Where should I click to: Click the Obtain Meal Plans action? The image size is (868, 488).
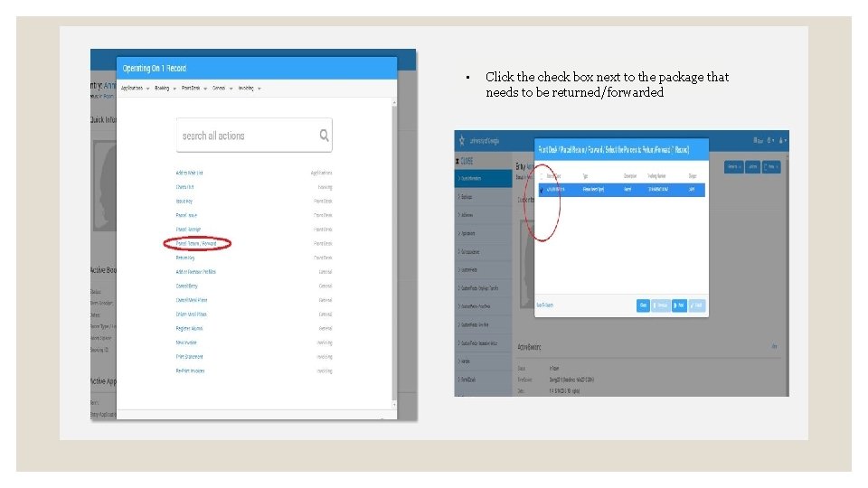point(191,314)
